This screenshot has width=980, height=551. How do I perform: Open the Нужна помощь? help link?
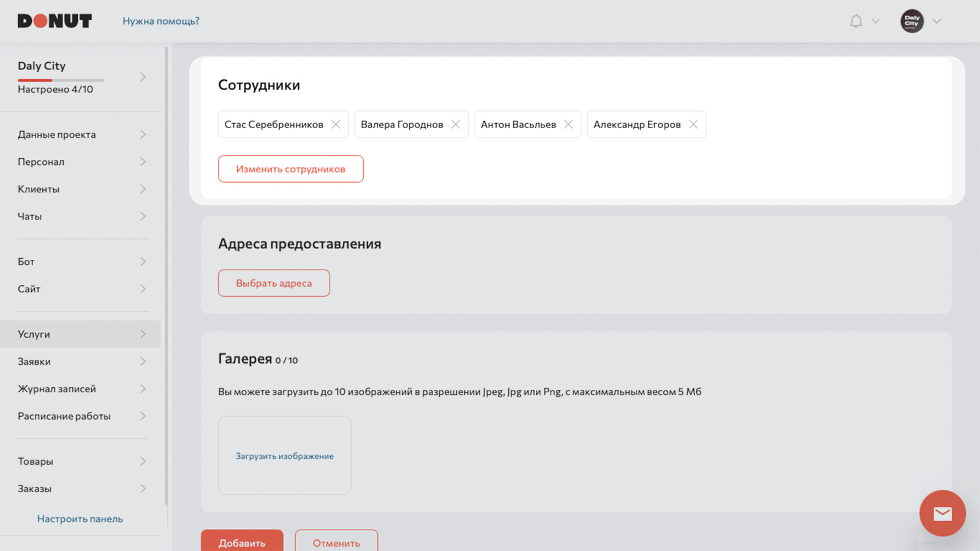[161, 21]
